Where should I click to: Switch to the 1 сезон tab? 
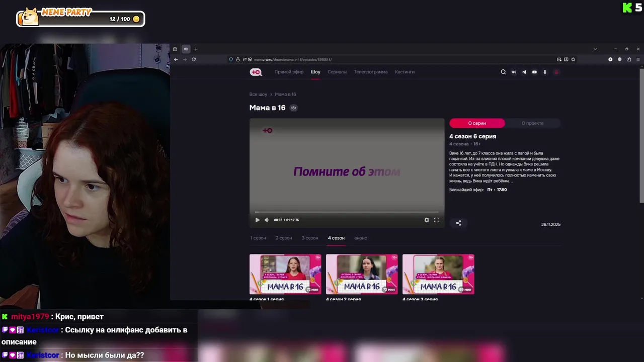click(258, 238)
